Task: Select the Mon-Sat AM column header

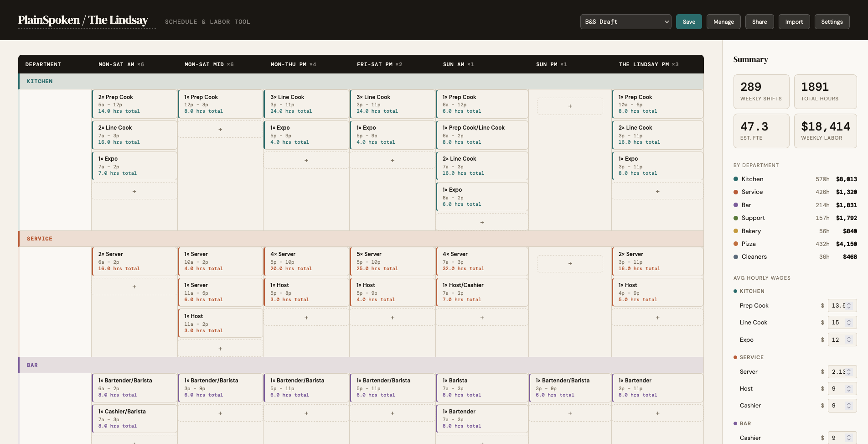Action: [x=121, y=64]
